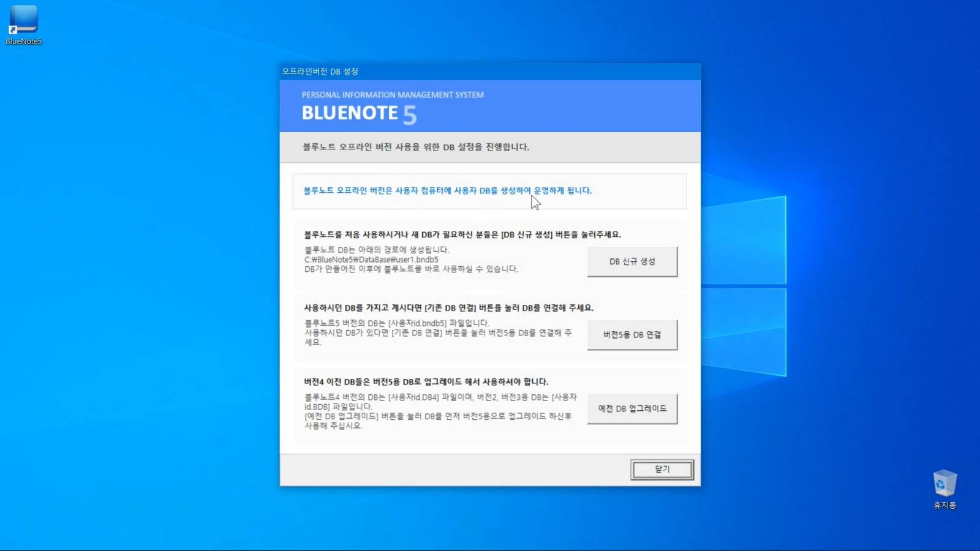
Task: Click heading 버전4 이전 DB들은 버전5용 DB로 업그레이드
Action: (426, 381)
